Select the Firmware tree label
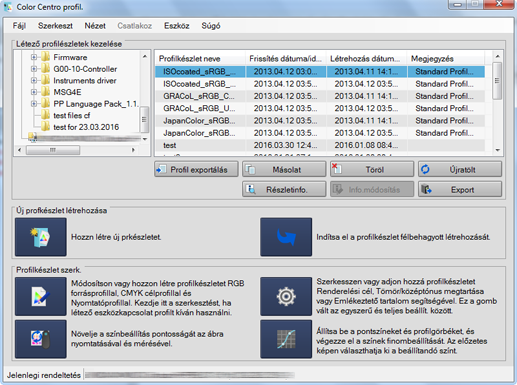The height and width of the screenshot is (385, 517). [70, 57]
